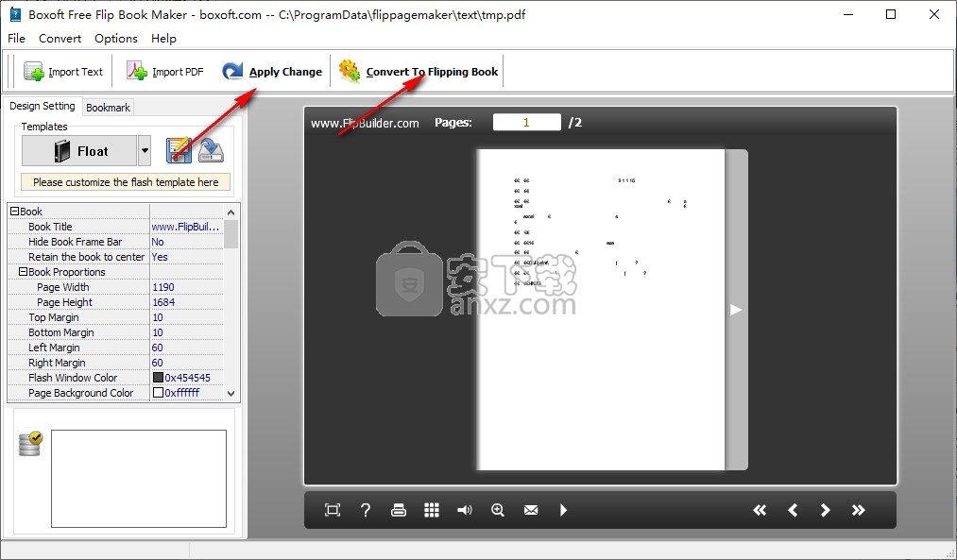Go to last page double-right arrow
The image size is (957, 560).
click(858, 510)
